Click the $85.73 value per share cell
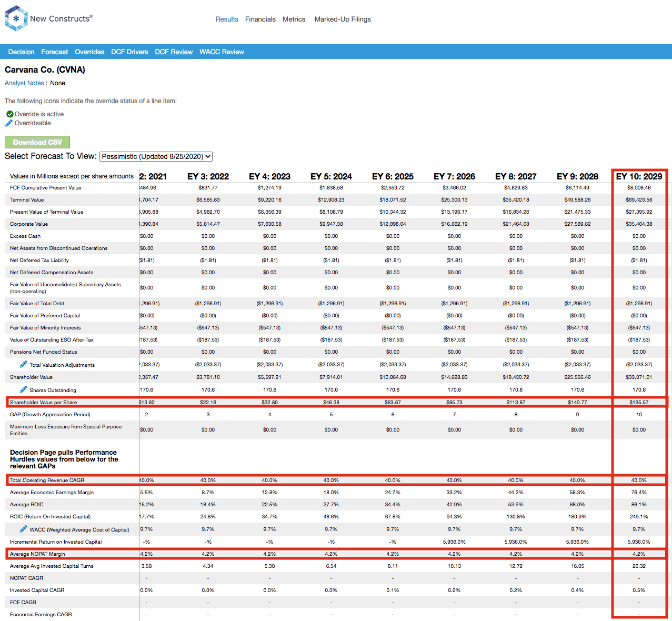The image size is (672, 621). 454,402
